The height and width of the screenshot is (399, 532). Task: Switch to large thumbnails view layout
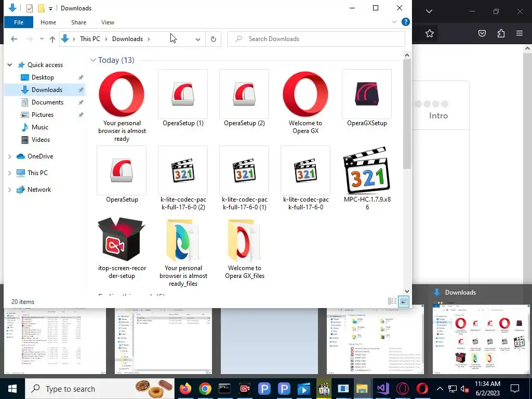click(x=404, y=301)
